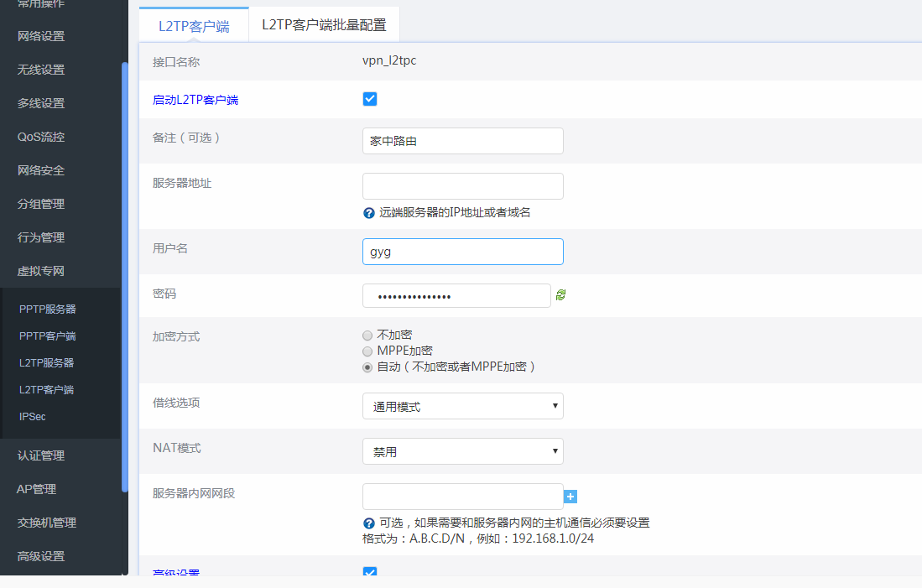Select the 不加密 radio option
The width and height of the screenshot is (922, 588).
point(367,336)
